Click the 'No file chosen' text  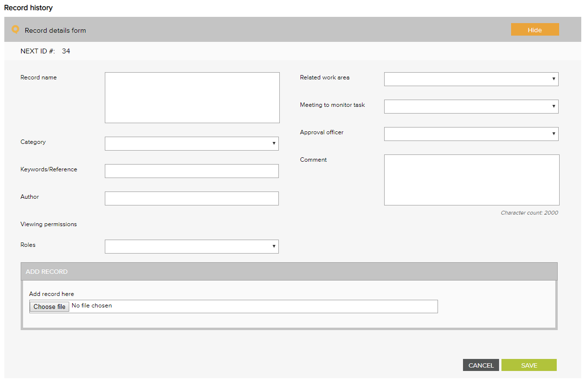pyautogui.click(x=92, y=306)
